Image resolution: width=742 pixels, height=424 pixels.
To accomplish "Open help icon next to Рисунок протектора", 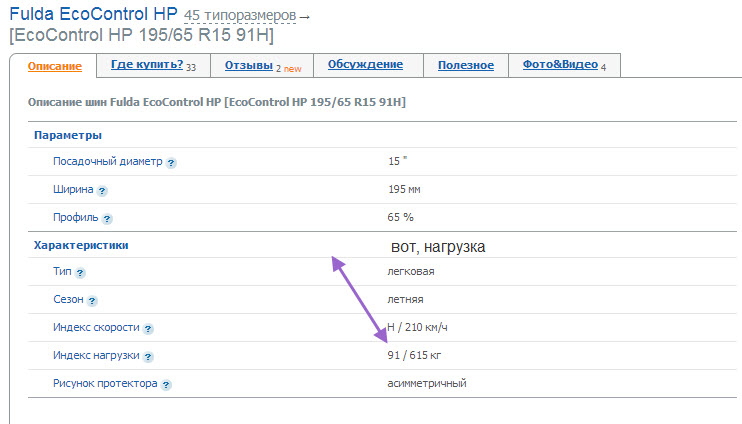I will pos(166,384).
